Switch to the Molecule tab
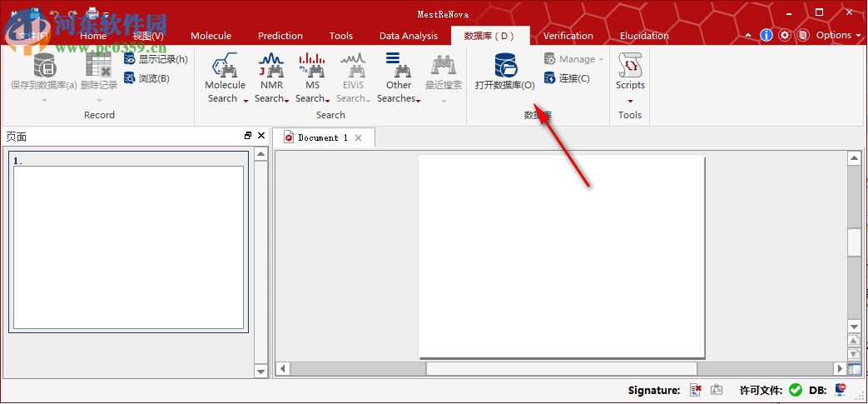Screen dimensions: 868x404 pos(211,36)
